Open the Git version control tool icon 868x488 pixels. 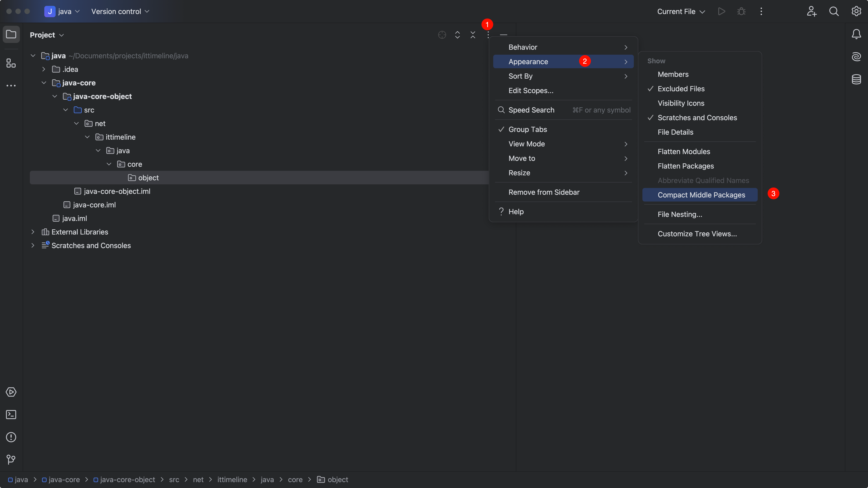coord(11,459)
